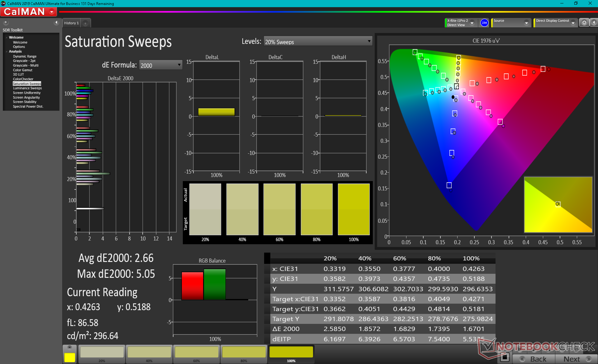
Task: Expand the X-Rite i1Pro 2 meter dropdown
Action: [472, 23]
